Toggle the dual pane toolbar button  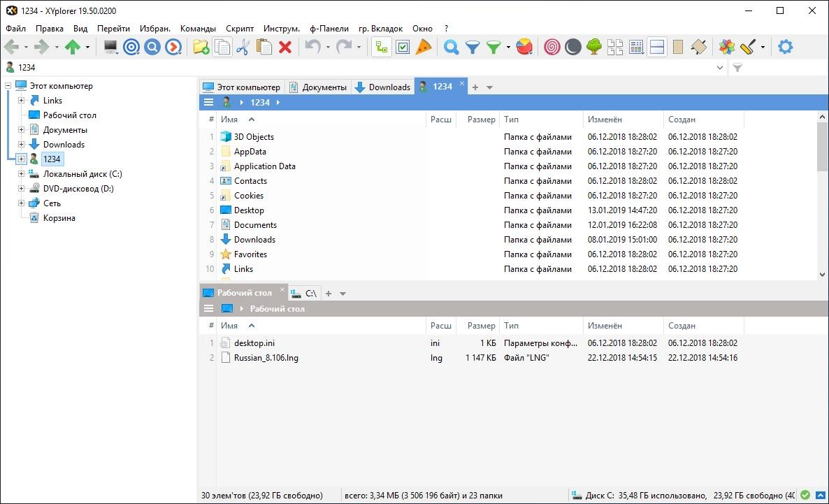656,47
